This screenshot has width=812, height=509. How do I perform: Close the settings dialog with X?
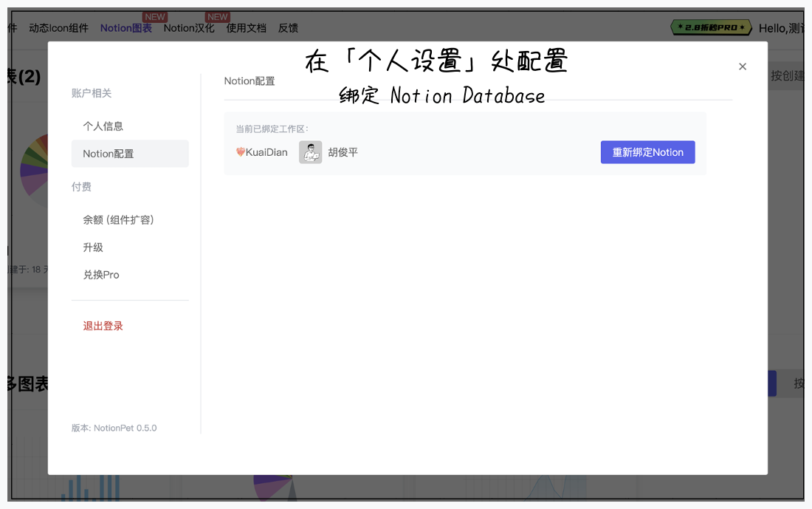(x=742, y=66)
